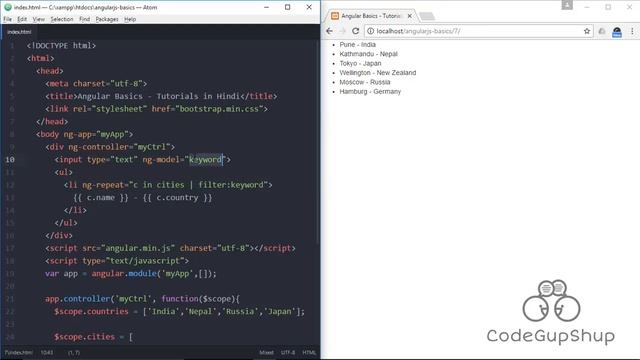Image resolution: width=640 pixels, height=360 pixels.
Task: Click the bootstrap.min.css href text
Action: tap(219, 109)
